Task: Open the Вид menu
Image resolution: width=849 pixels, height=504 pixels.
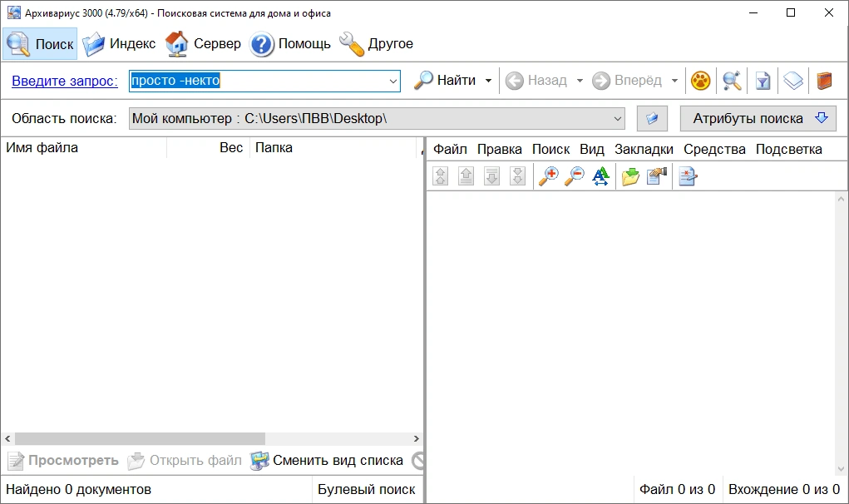Action: point(592,150)
